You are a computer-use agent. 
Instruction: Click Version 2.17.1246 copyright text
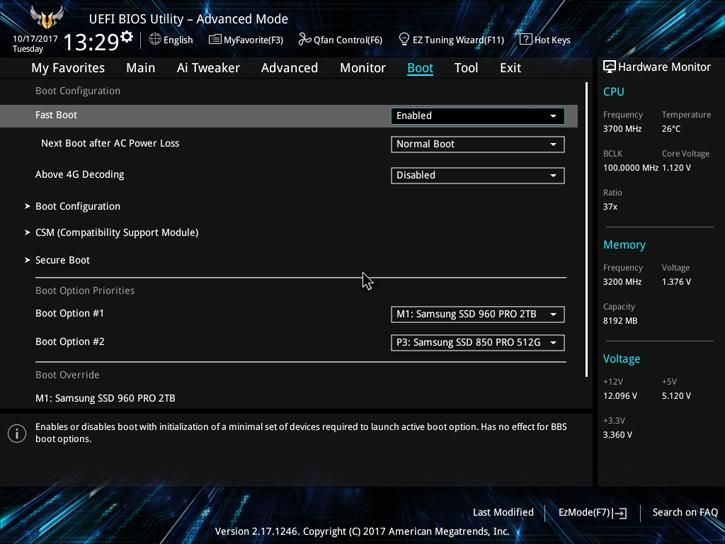(362, 532)
